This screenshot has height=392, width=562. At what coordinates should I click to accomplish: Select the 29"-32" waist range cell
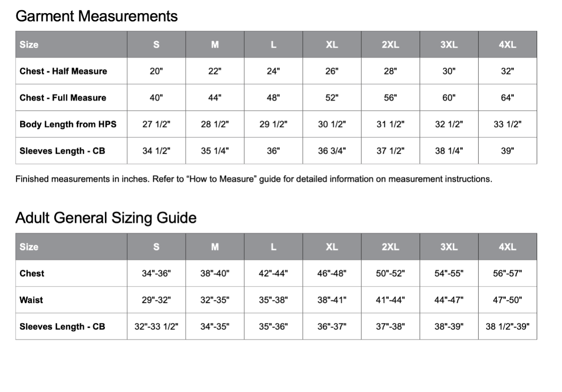coord(156,300)
